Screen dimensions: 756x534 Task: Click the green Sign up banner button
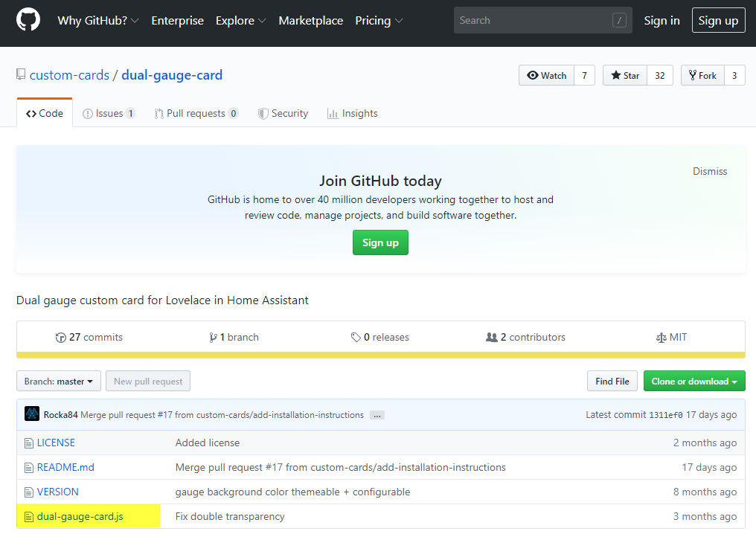pos(380,242)
